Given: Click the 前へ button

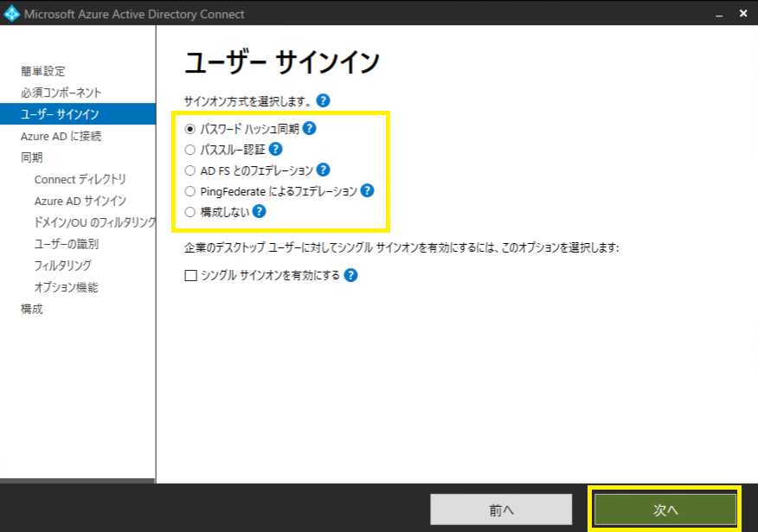Looking at the screenshot, I should click(x=501, y=510).
